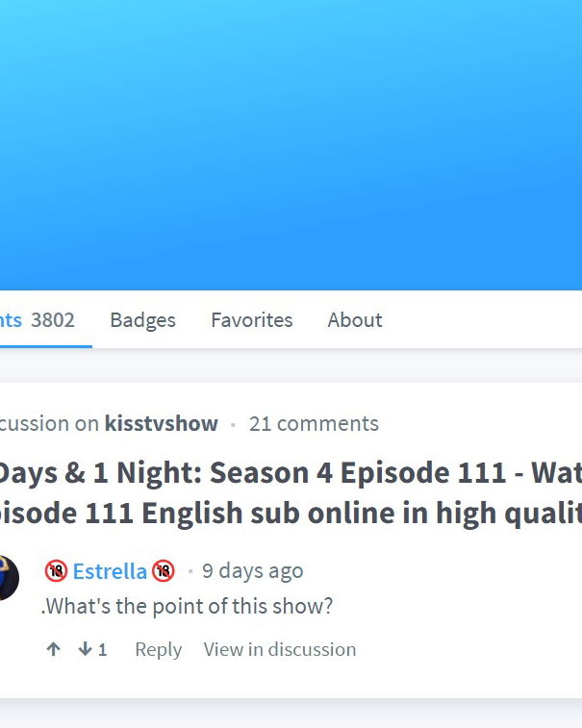Click the blue profile cover banner
This screenshot has width=582, height=728.
tap(291, 145)
